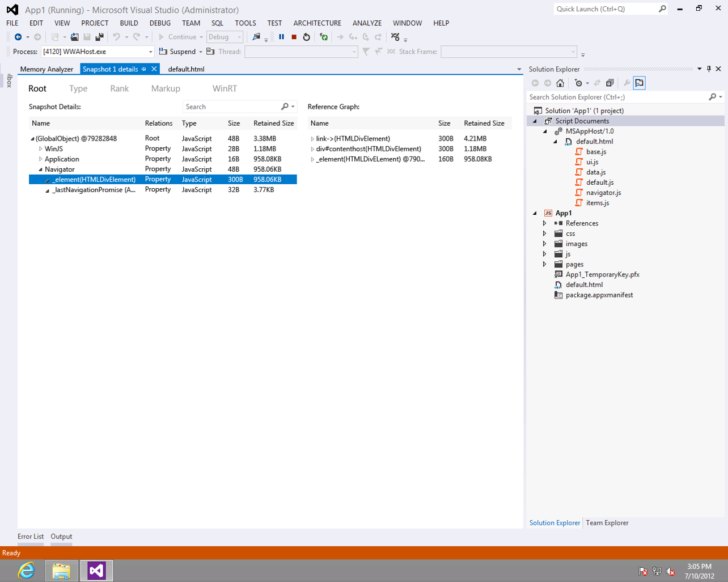Click Visual Studio taskbar icon
The image size is (728, 582).
(96, 571)
